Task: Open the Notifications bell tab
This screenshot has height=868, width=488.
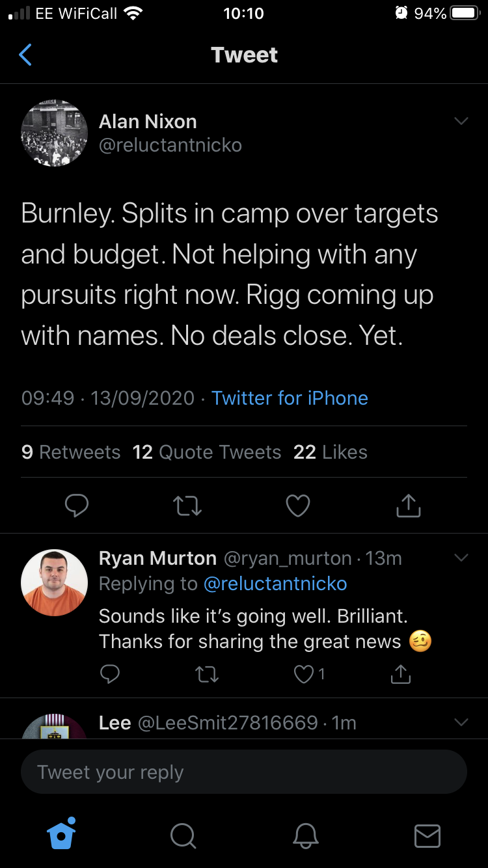Action: [x=305, y=835]
